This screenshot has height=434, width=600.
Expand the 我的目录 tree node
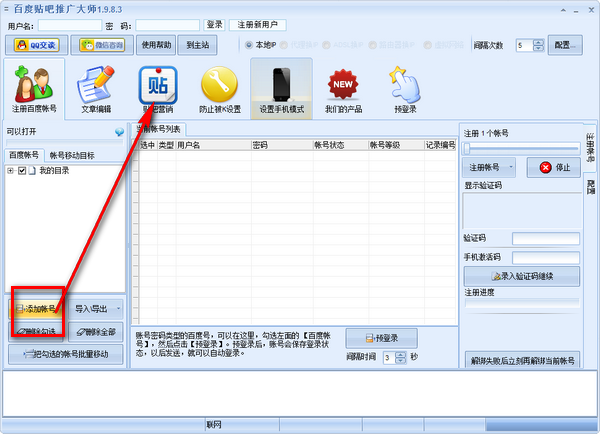tap(10, 171)
